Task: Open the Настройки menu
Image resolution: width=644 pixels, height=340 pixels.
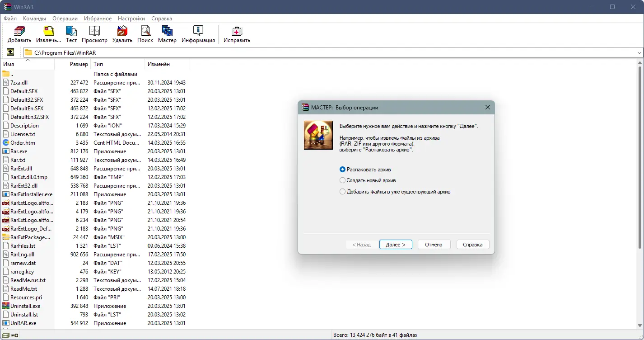Action: click(x=131, y=19)
